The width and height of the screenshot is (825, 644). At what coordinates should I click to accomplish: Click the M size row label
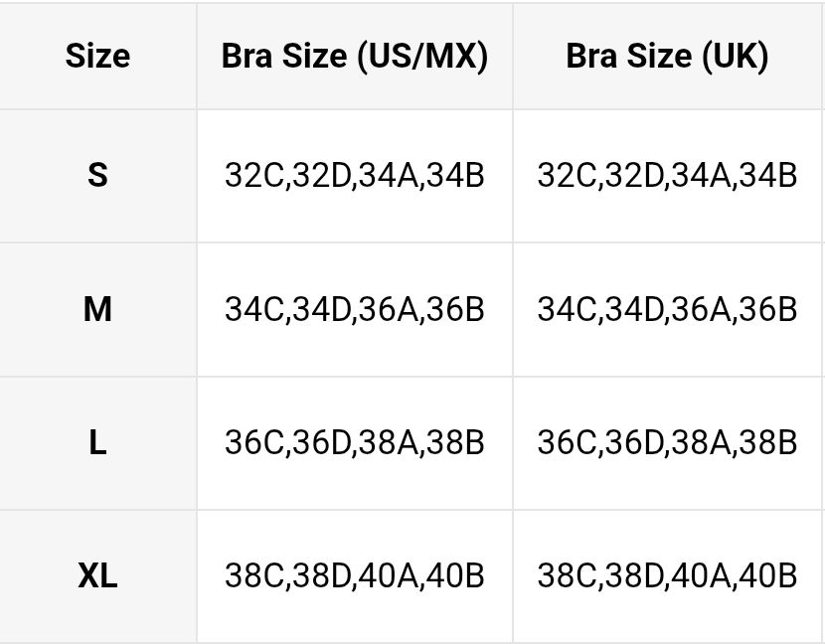[x=97, y=310]
